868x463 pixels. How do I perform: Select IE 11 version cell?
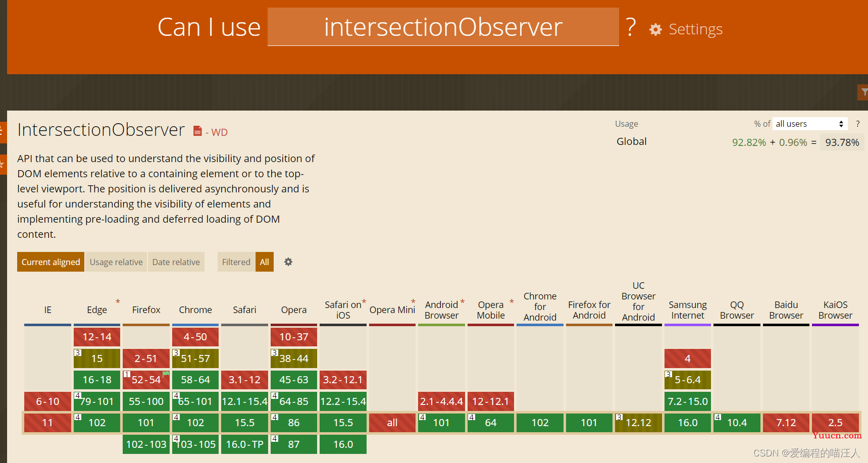48,423
